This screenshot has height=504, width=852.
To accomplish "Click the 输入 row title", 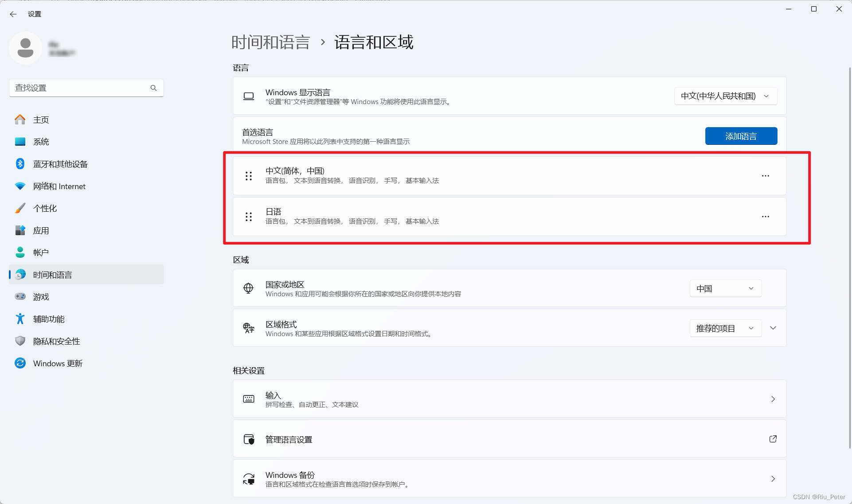I will coord(273,395).
